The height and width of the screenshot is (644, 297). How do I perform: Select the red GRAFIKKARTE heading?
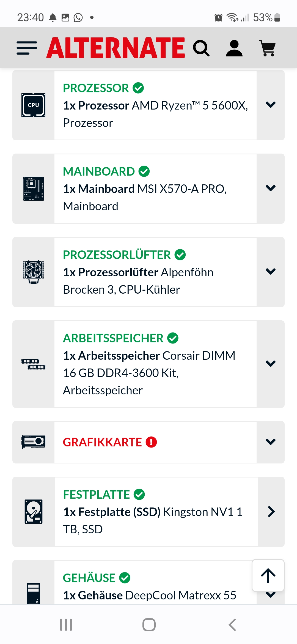[x=102, y=442]
